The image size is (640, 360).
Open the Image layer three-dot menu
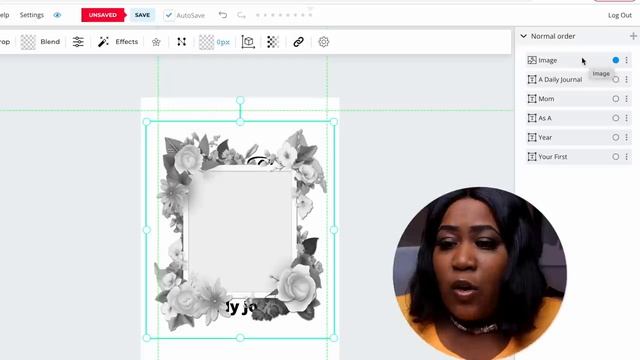pos(627,60)
